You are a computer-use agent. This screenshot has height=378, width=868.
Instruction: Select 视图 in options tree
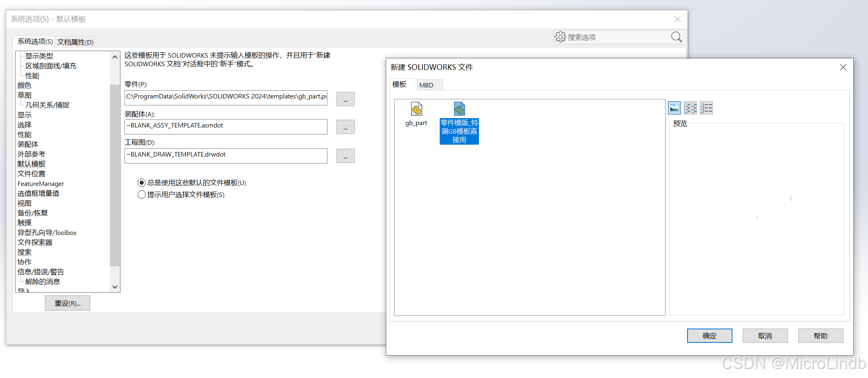click(x=24, y=203)
